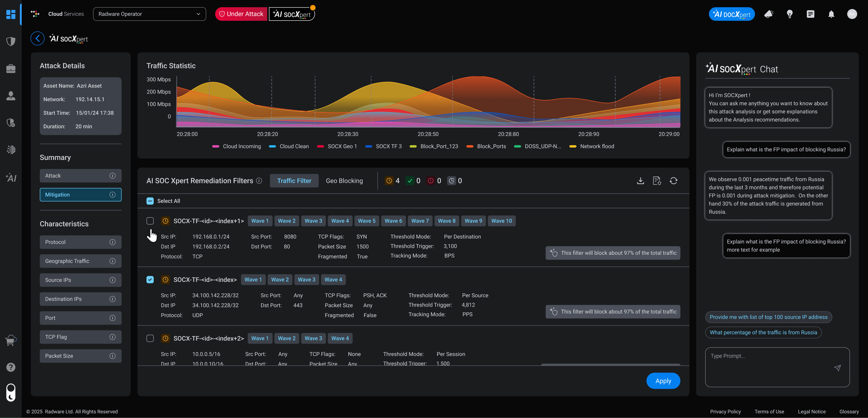Viewport: 868px width, 418px height.
Task: Download the remediation filters report
Action: point(640,180)
